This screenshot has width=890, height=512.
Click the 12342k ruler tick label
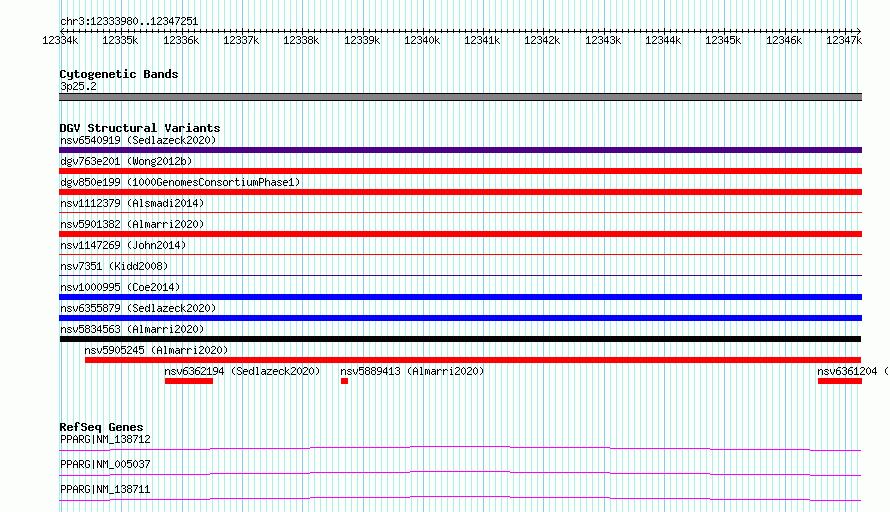(542, 40)
